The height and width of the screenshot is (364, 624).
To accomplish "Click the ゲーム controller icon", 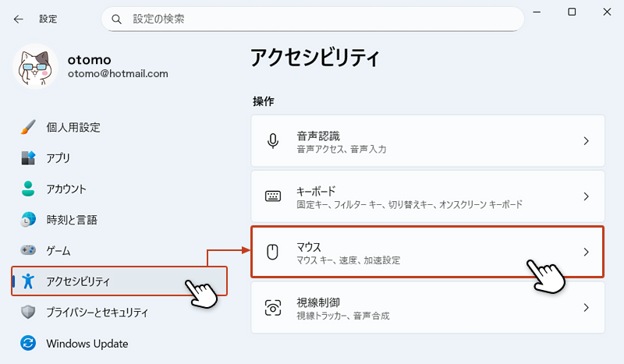I will click(28, 250).
